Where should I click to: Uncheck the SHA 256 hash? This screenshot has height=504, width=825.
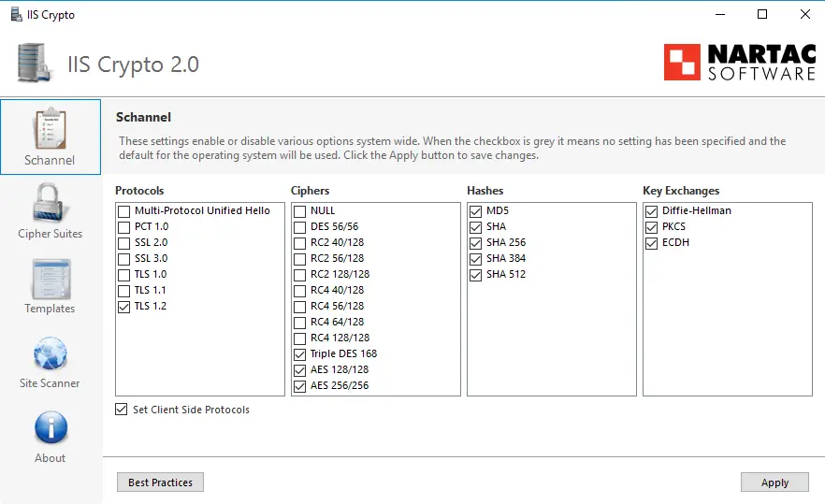tap(475, 243)
